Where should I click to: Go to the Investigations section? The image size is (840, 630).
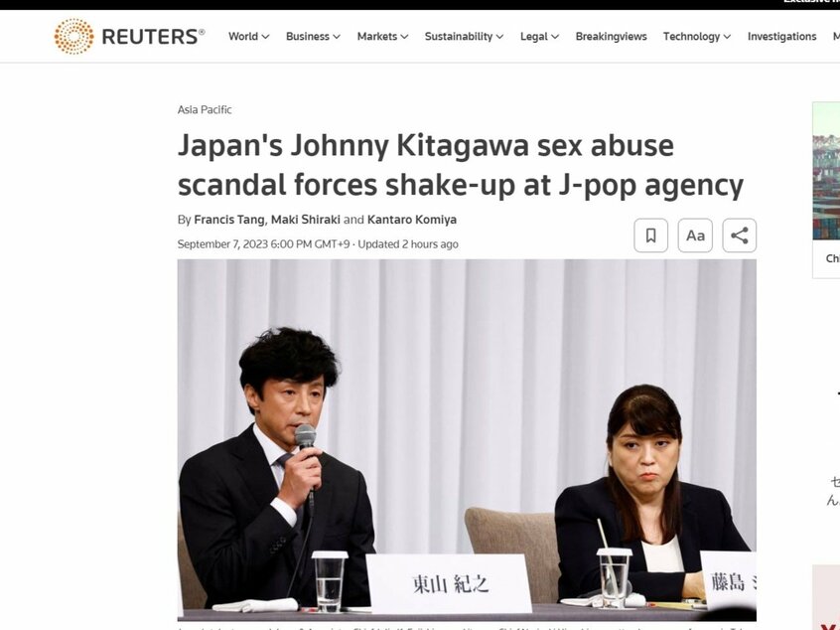coord(781,37)
